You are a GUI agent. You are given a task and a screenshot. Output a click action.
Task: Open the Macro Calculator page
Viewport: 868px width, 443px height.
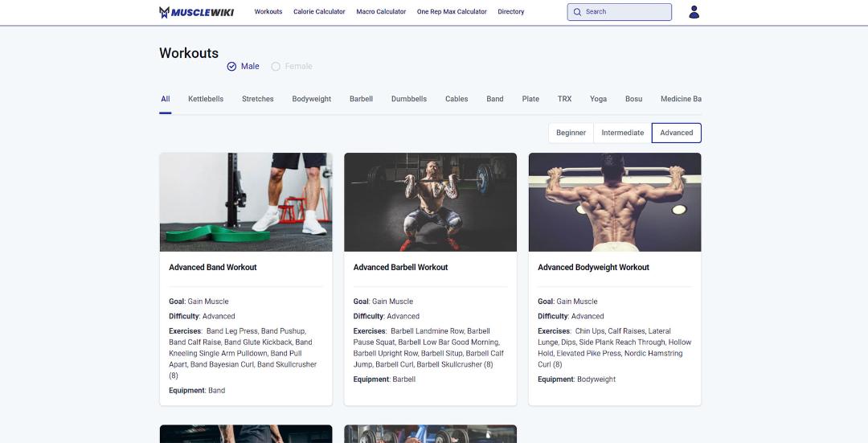pyautogui.click(x=381, y=11)
